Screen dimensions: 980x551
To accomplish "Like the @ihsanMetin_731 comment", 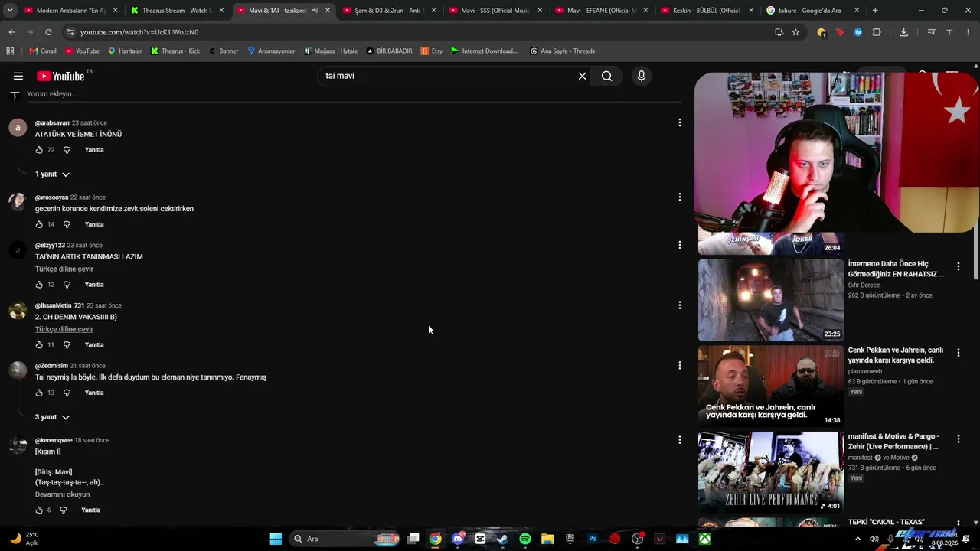I will pyautogui.click(x=39, y=344).
